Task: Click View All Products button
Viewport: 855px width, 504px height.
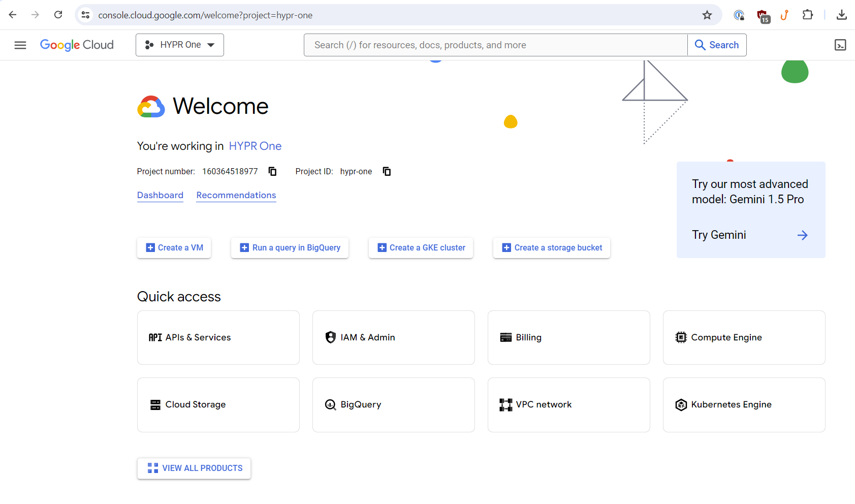Action: click(x=194, y=468)
